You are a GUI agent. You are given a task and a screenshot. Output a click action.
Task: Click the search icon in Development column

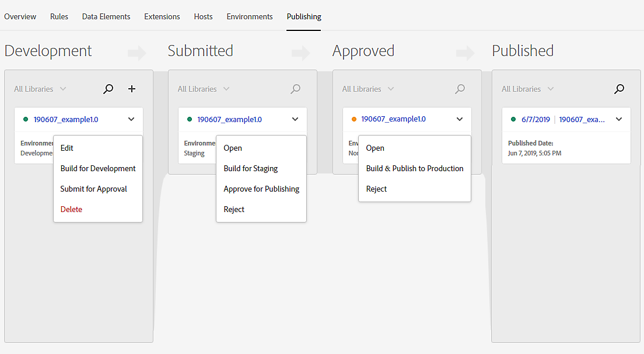tap(108, 89)
